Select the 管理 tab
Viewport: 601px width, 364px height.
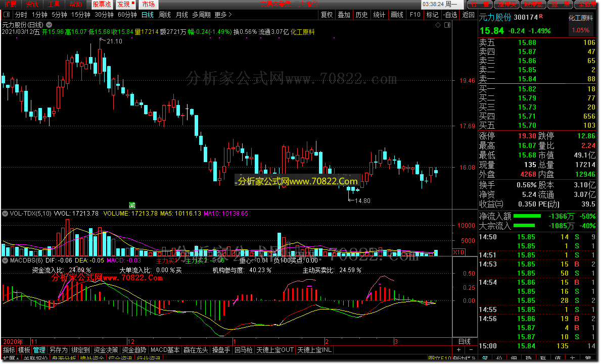pos(39,350)
